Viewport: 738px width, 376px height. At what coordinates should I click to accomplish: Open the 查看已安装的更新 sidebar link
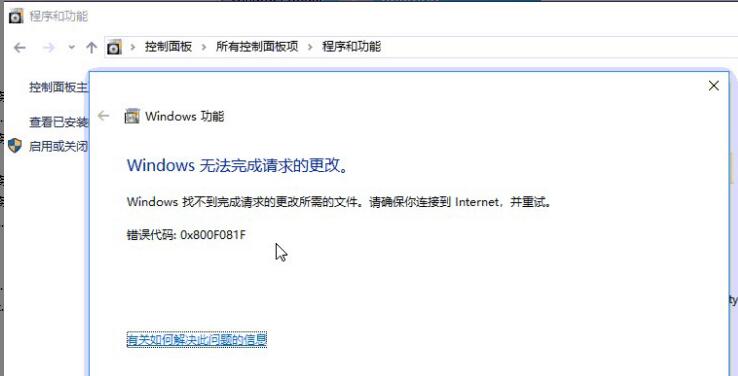coord(58,122)
